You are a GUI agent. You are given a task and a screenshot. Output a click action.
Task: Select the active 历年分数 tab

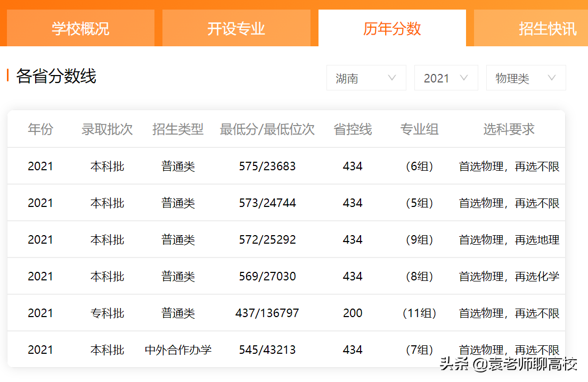pos(392,29)
